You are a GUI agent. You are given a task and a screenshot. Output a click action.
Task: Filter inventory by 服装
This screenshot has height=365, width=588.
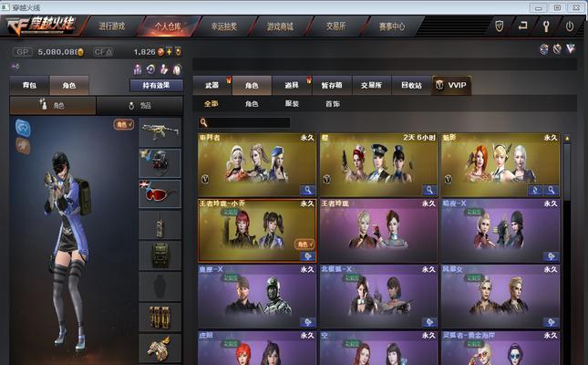[x=292, y=104]
